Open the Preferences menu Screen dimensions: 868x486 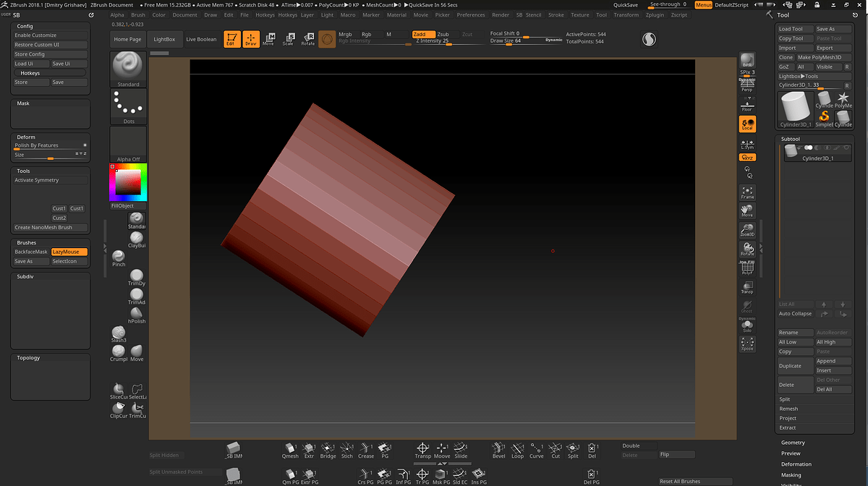[x=471, y=14]
